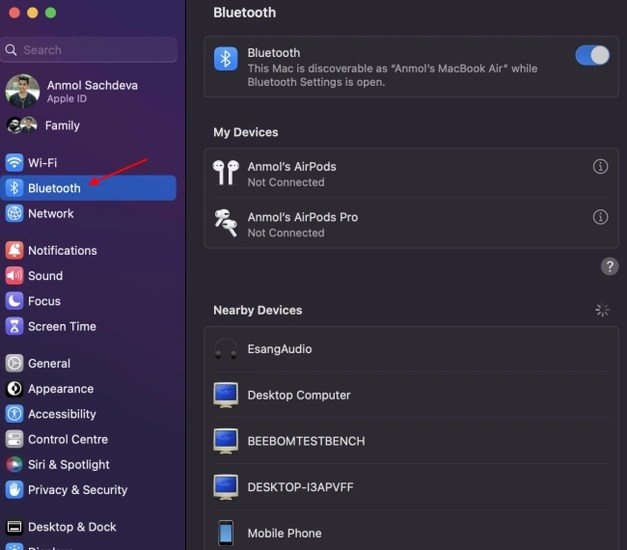Open Anmol Sachdeva Apple ID
Image resolution: width=627 pixels, height=550 pixels.
(x=88, y=91)
